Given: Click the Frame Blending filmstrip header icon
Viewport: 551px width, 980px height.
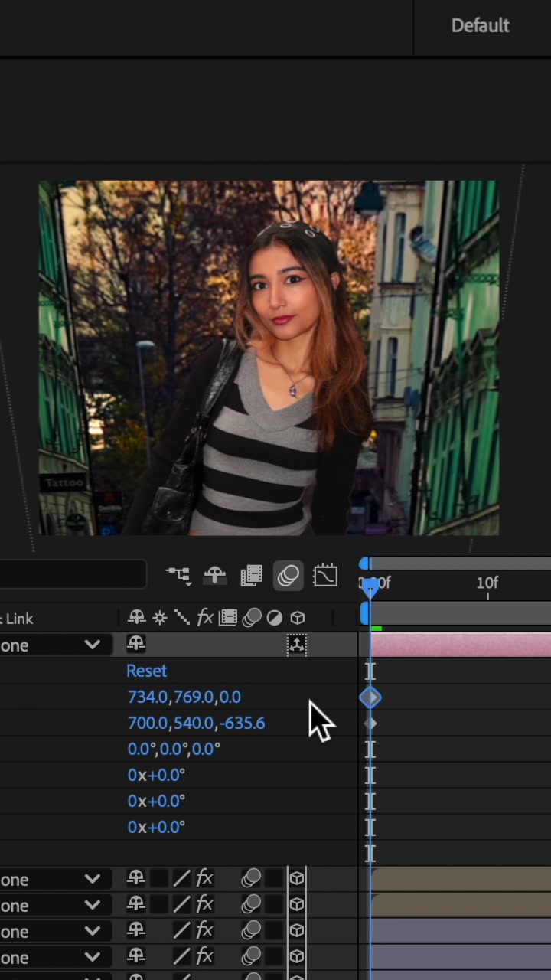Looking at the screenshot, I should pos(228,617).
